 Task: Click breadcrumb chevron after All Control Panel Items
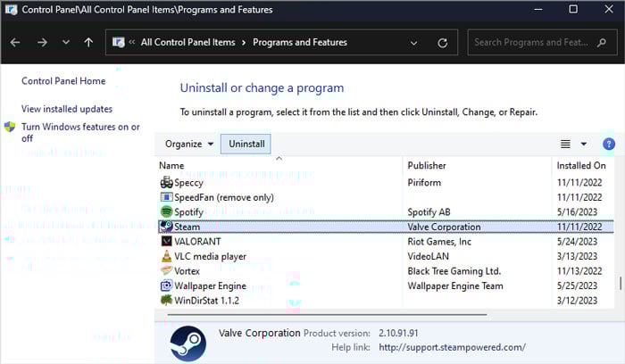pyautogui.click(x=244, y=42)
